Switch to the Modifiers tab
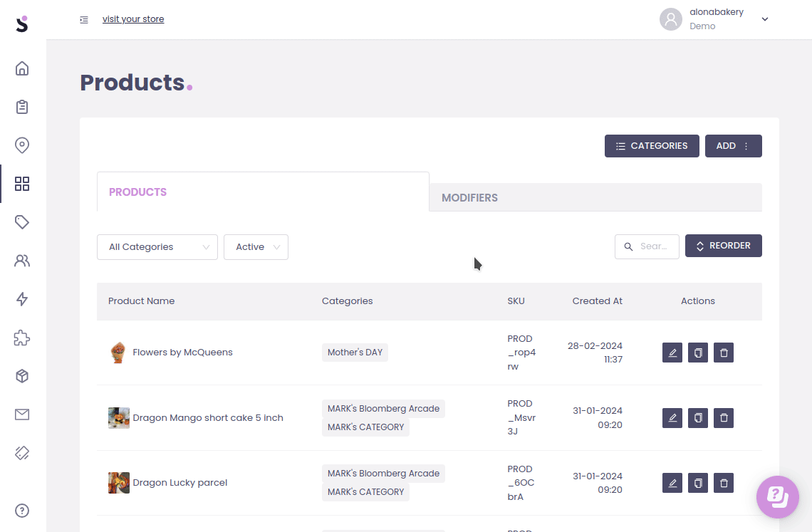Viewport: 812px width, 532px height. click(x=470, y=198)
